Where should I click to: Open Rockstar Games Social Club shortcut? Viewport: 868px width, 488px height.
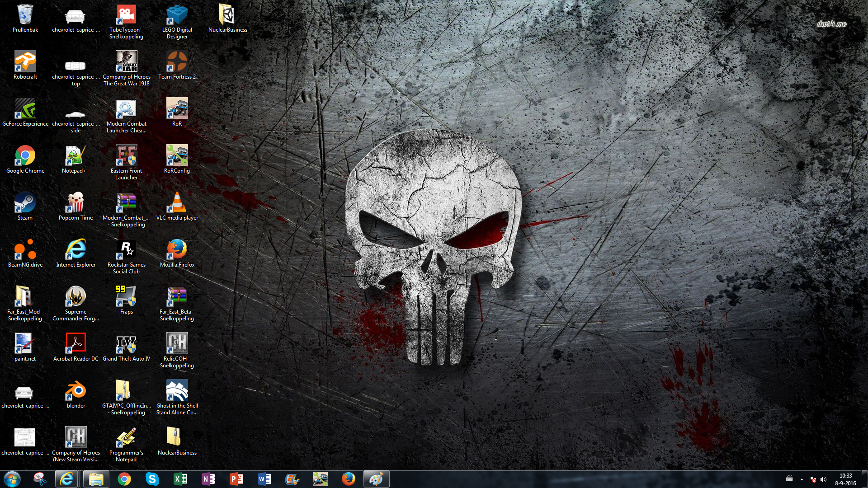(x=127, y=257)
